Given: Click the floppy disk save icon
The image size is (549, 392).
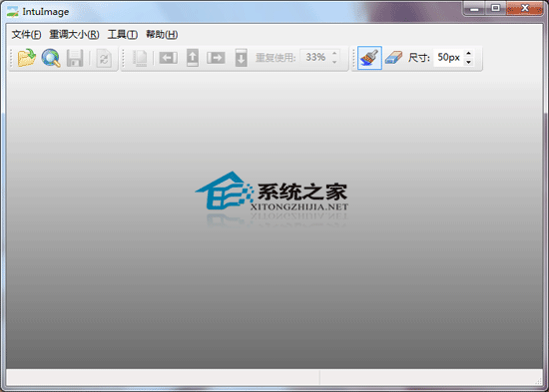Looking at the screenshot, I should [x=75, y=58].
